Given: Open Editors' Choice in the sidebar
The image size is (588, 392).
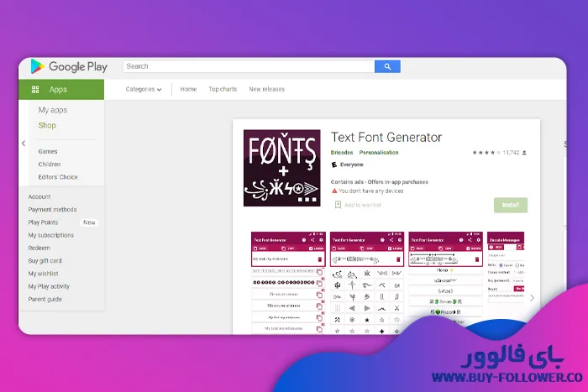Looking at the screenshot, I should point(58,177).
